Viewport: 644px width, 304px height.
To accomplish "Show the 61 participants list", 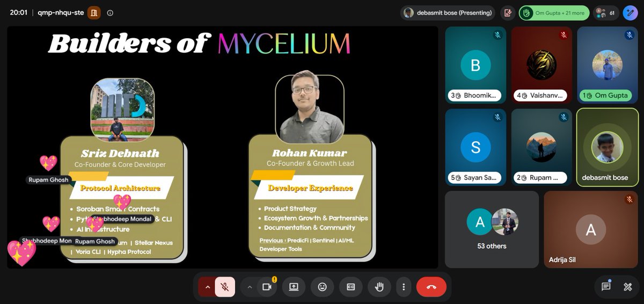I will coord(606,13).
